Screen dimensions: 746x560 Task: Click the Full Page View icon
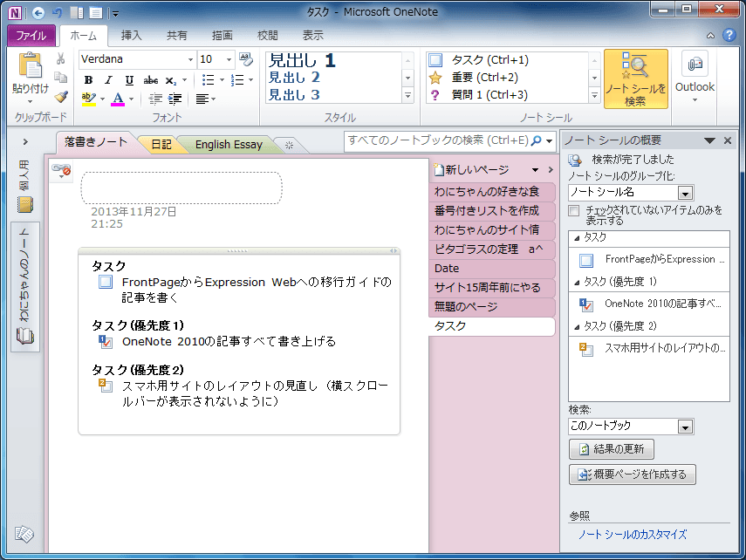click(96, 13)
